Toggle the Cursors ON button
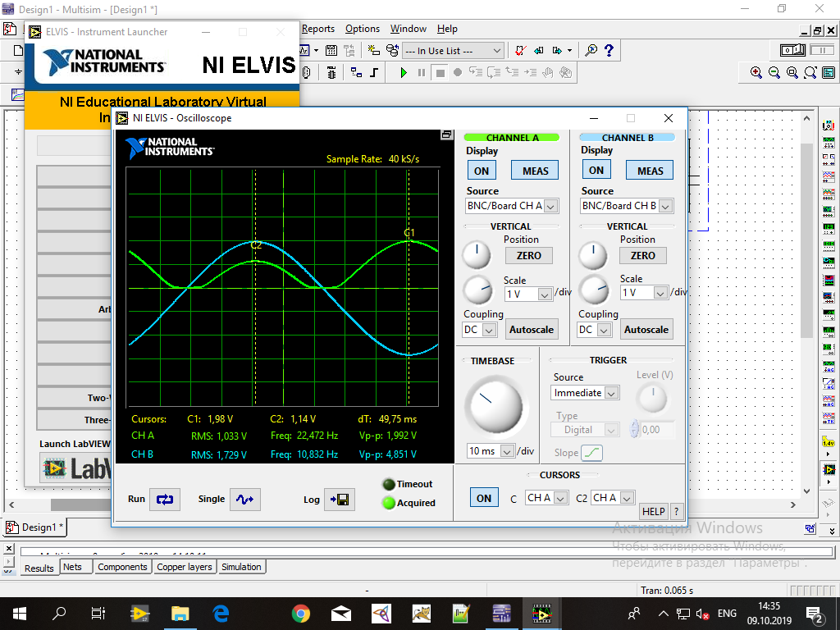 point(484,498)
